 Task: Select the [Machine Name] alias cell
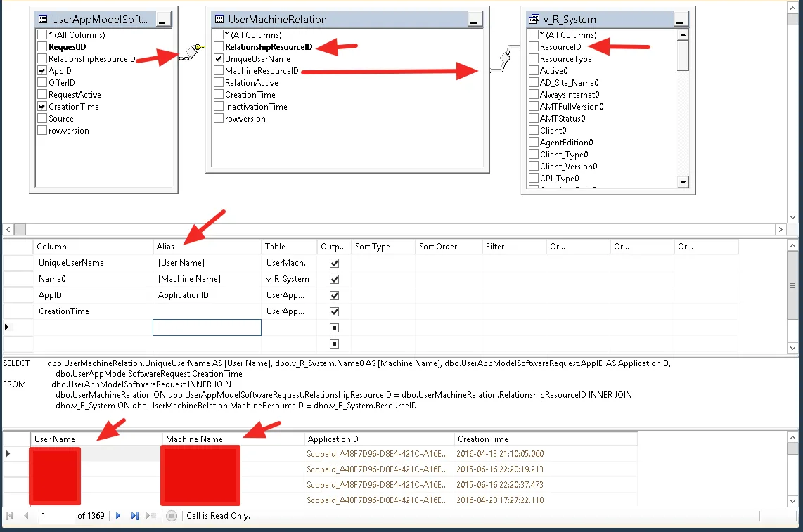coord(207,279)
